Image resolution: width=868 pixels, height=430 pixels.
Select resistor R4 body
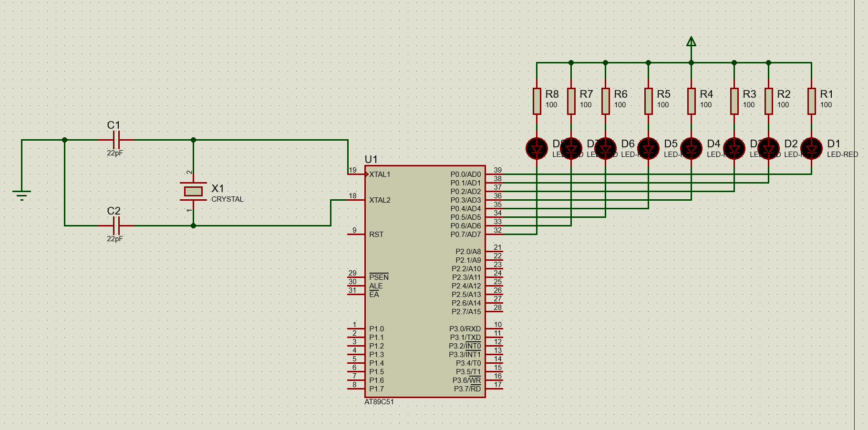click(x=691, y=101)
